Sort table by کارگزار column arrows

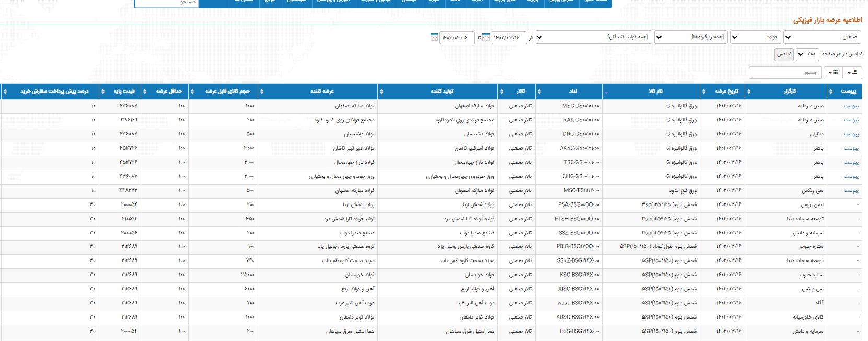749,92
